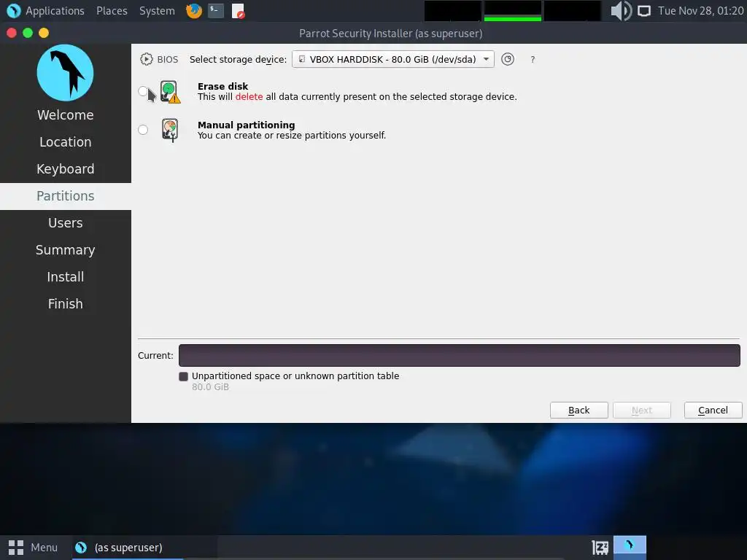Click the BIOS boot mode icon
The image size is (747, 560).
146,59
